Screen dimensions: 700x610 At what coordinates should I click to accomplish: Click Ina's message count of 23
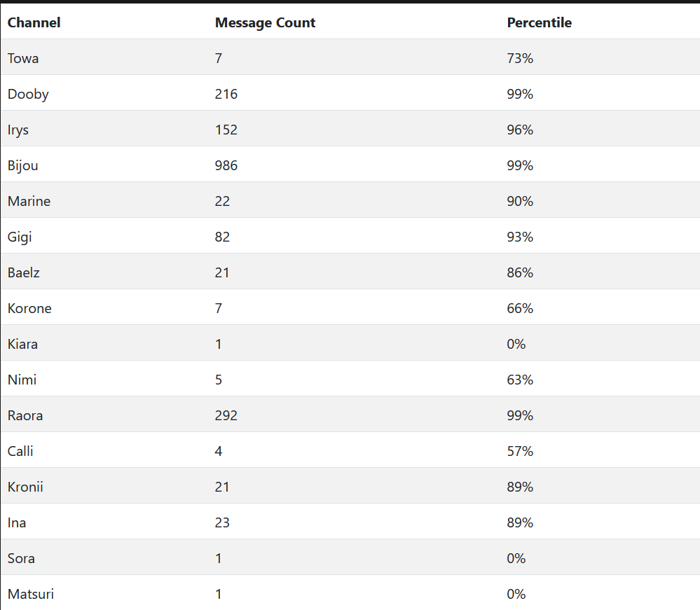222,522
